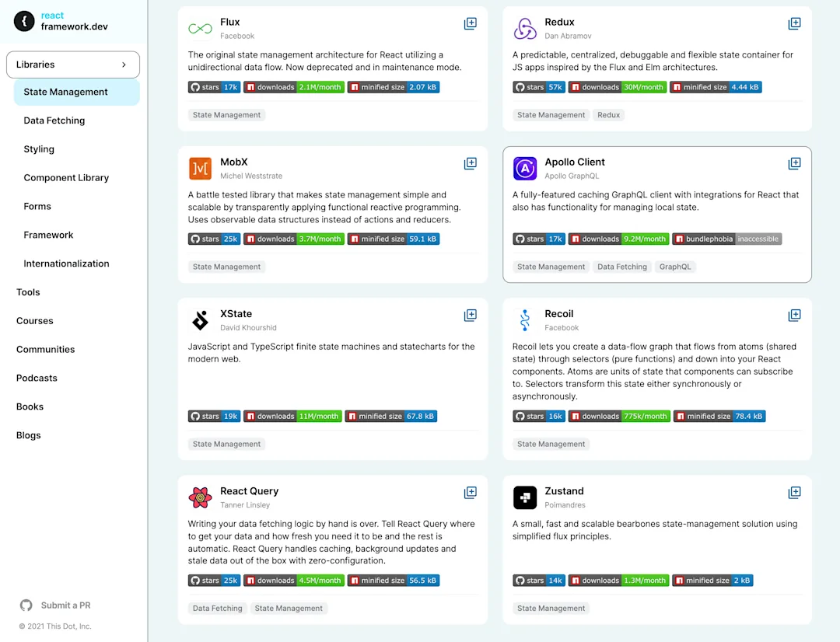Toggle Zustand comparison selection
This screenshot has height=642, width=840.
click(x=794, y=492)
